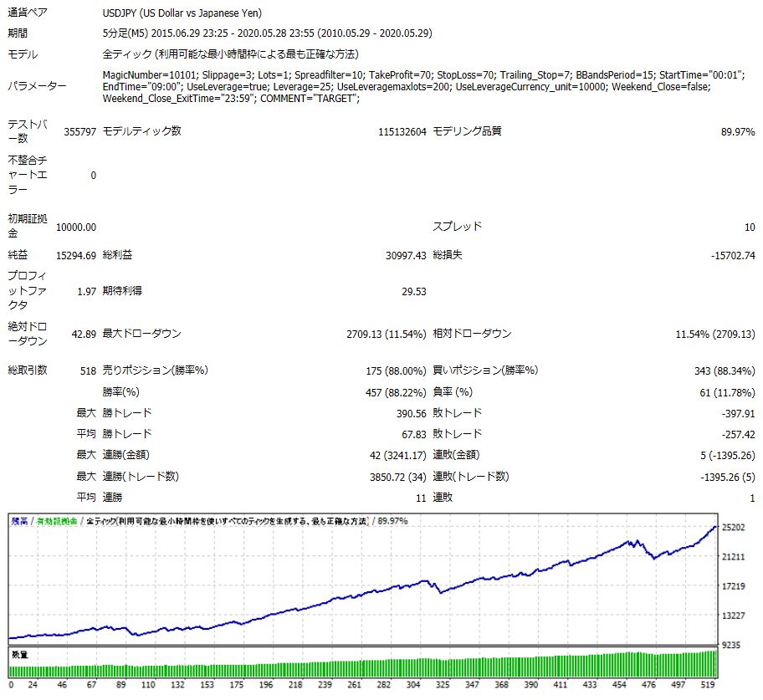Click the x-axis tick label 325
Image resolution: width=763 pixels, height=700 pixels.
[x=443, y=685]
